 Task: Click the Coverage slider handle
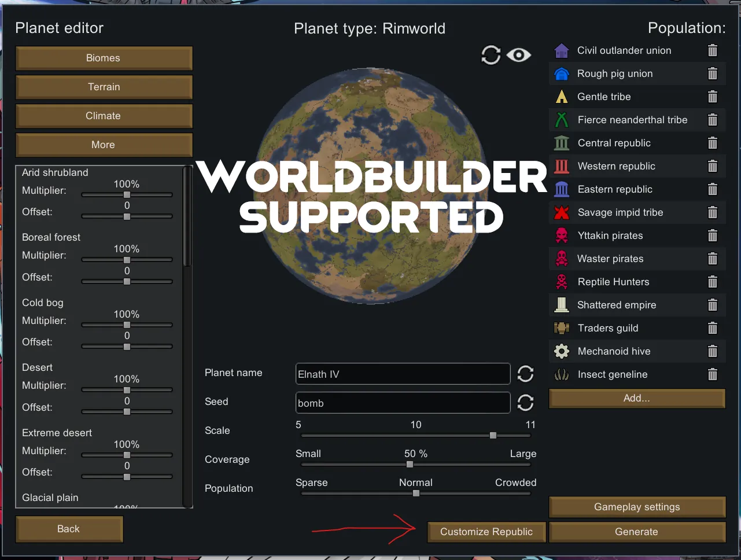(410, 465)
